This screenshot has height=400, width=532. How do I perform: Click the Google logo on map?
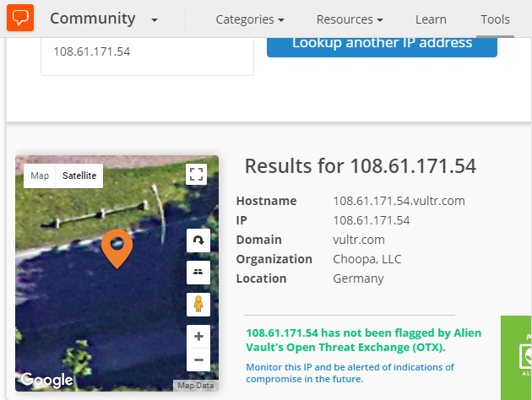pyautogui.click(x=46, y=380)
